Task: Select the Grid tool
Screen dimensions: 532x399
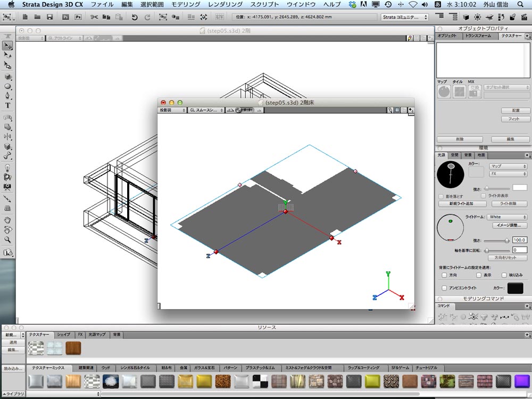Action: tap(7, 209)
